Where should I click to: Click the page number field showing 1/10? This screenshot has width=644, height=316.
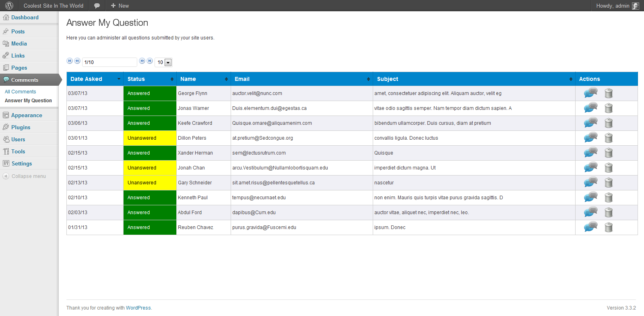pyautogui.click(x=109, y=62)
